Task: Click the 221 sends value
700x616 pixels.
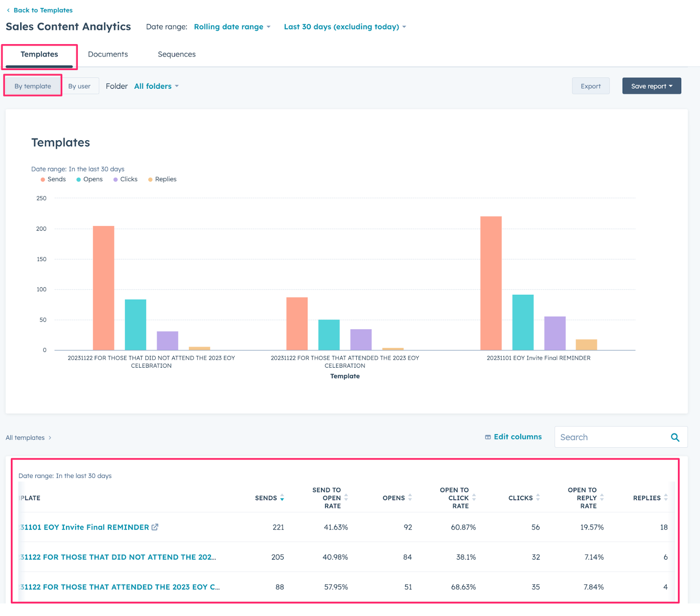Action: point(278,527)
